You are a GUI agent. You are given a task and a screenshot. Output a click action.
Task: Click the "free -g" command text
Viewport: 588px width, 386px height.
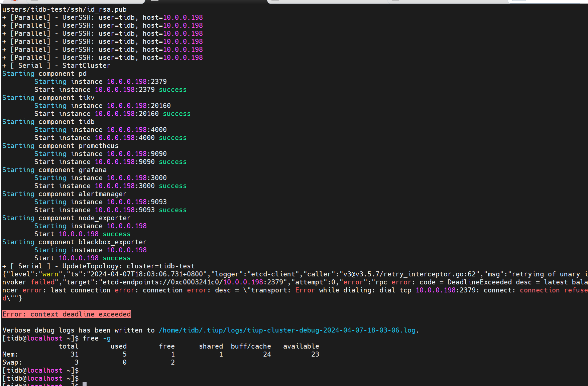[x=97, y=338]
